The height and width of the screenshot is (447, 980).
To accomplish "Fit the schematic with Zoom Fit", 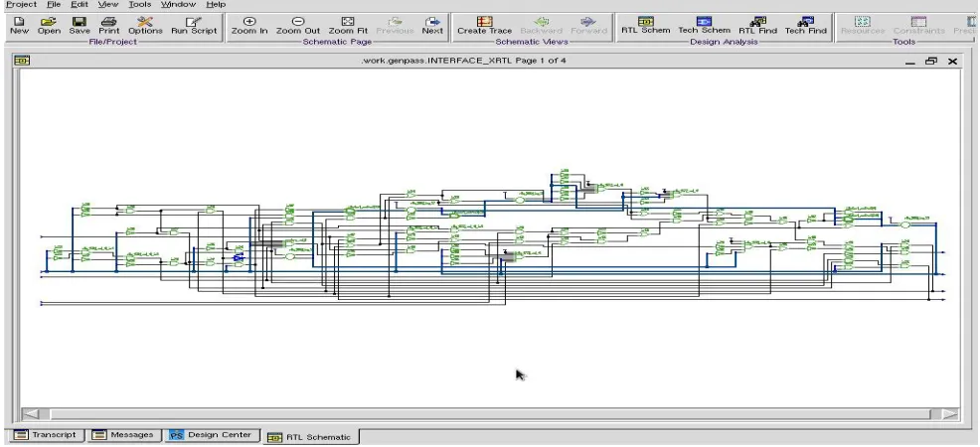I will pyautogui.click(x=348, y=26).
